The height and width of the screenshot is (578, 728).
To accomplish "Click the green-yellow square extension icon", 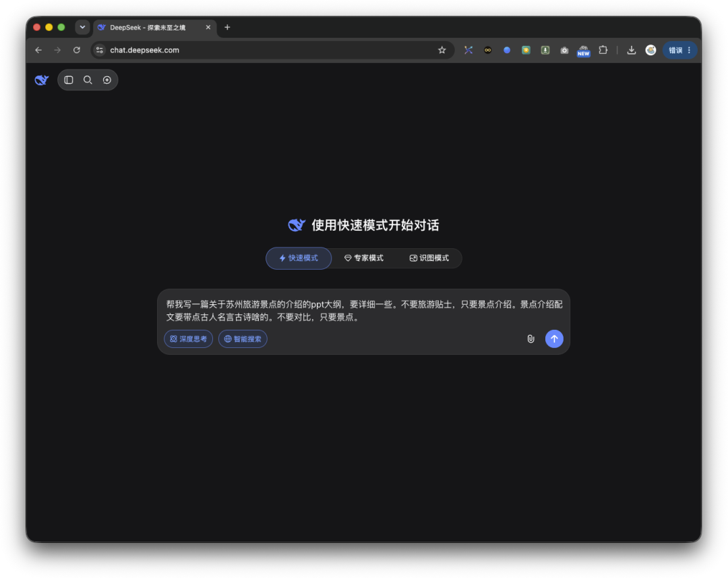I will point(526,50).
